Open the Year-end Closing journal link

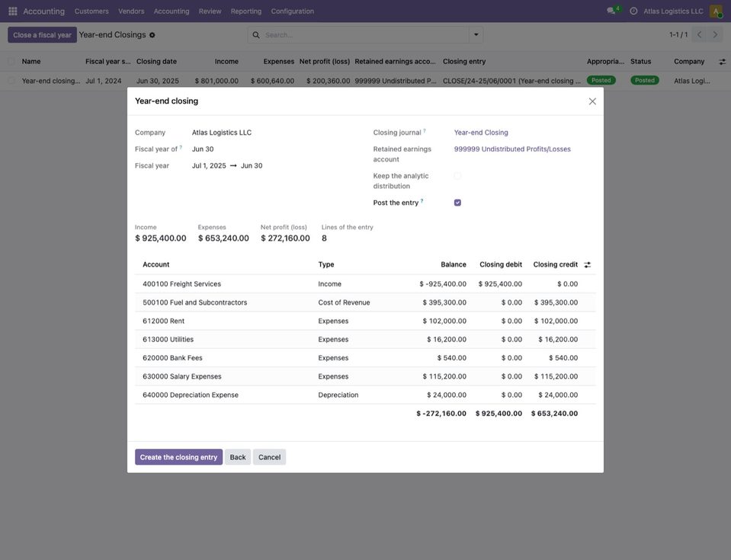pyautogui.click(x=481, y=133)
